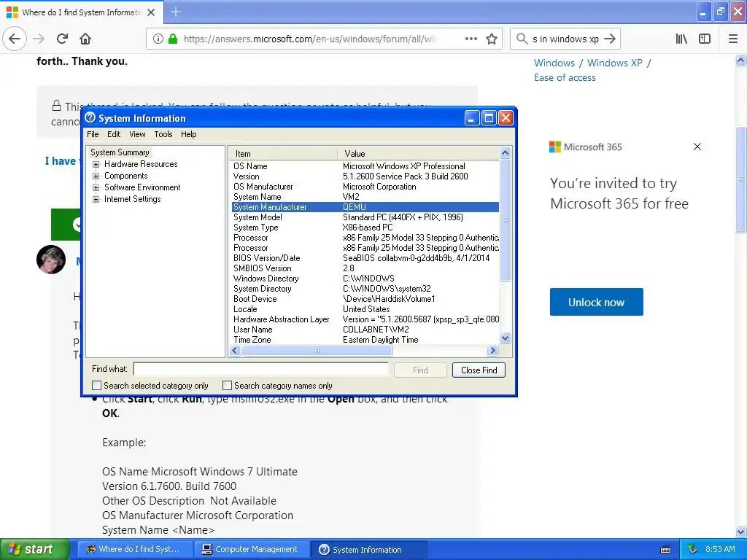
Task: Open the Help menu in System Information
Action: tap(188, 134)
